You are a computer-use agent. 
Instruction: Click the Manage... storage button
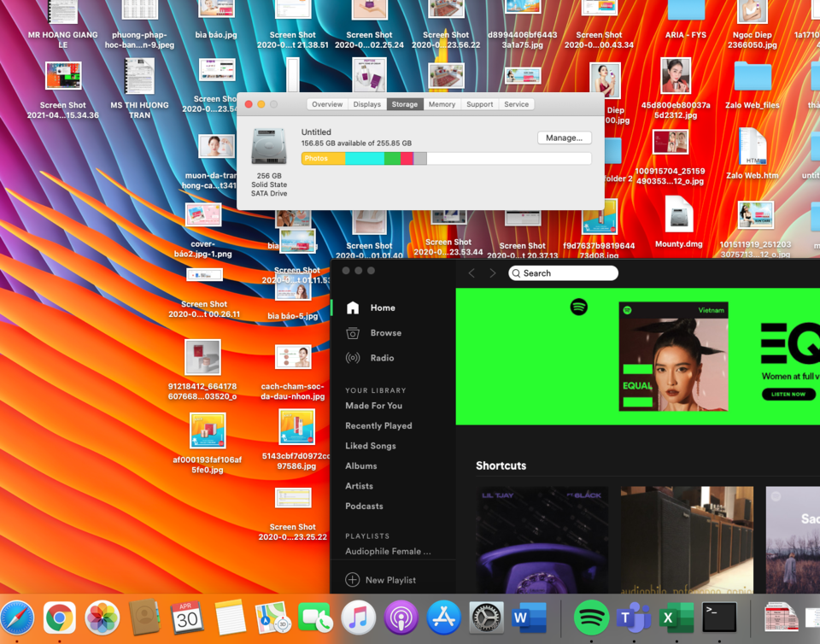(x=565, y=138)
